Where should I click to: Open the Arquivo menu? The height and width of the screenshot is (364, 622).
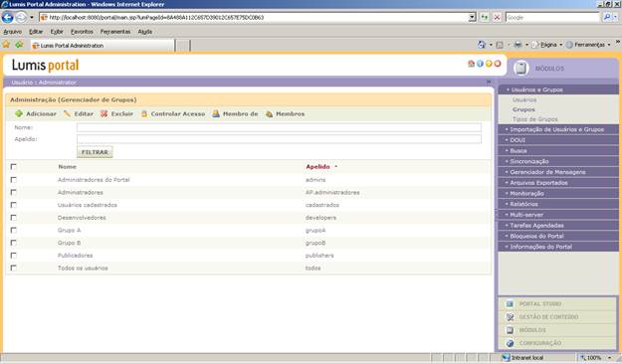(x=12, y=31)
